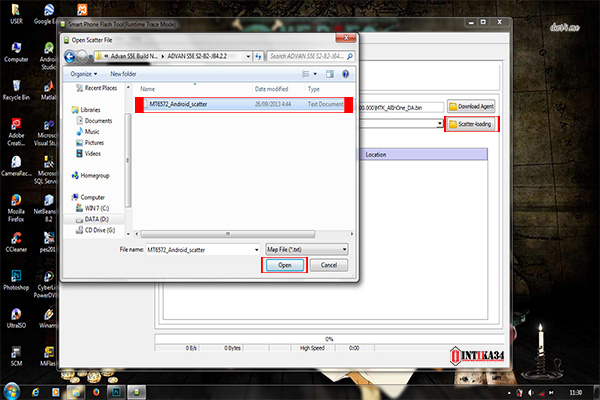Open the recent pages dropdown beside Forward arrow
600x400 pixels.
pyautogui.click(x=91, y=57)
